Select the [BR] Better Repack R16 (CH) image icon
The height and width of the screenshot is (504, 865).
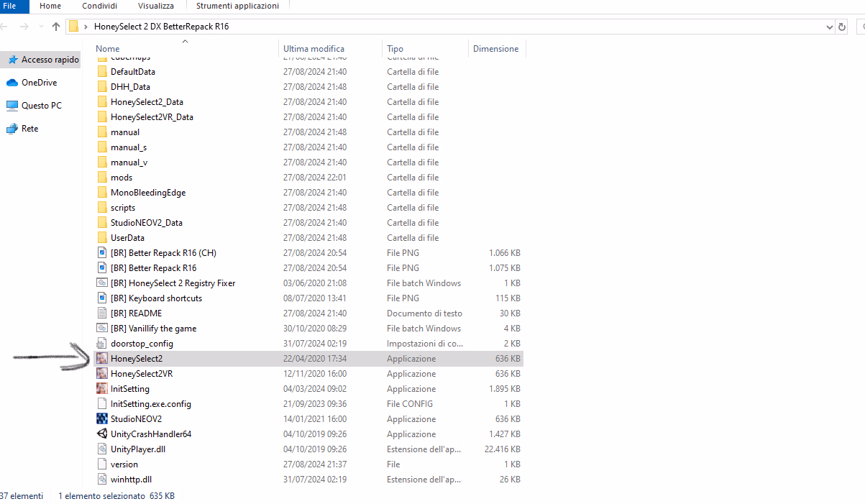(102, 252)
